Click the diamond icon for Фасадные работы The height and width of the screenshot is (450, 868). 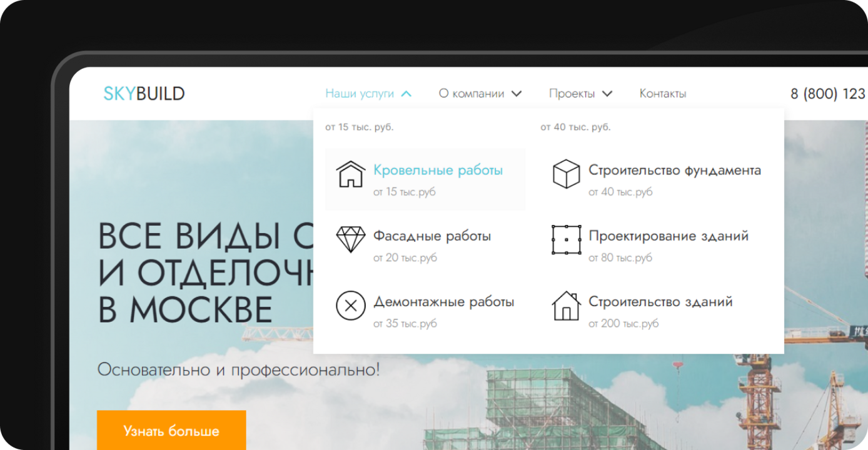point(351,239)
